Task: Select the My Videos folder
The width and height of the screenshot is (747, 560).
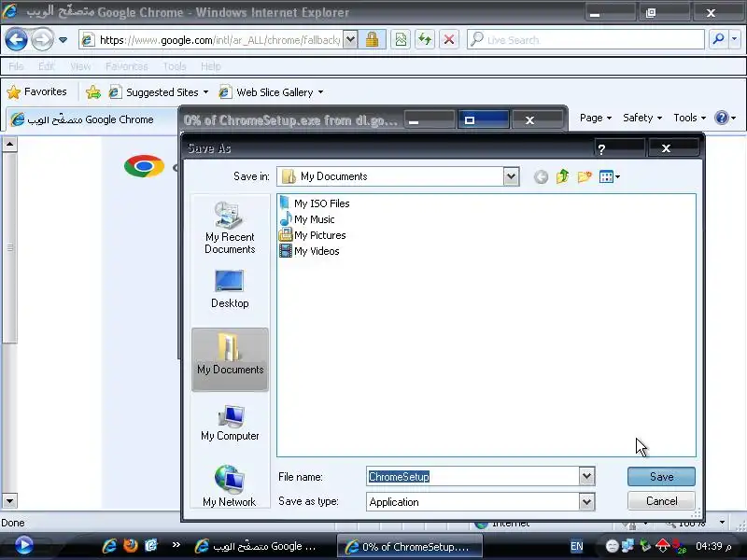Action: [309, 251]
